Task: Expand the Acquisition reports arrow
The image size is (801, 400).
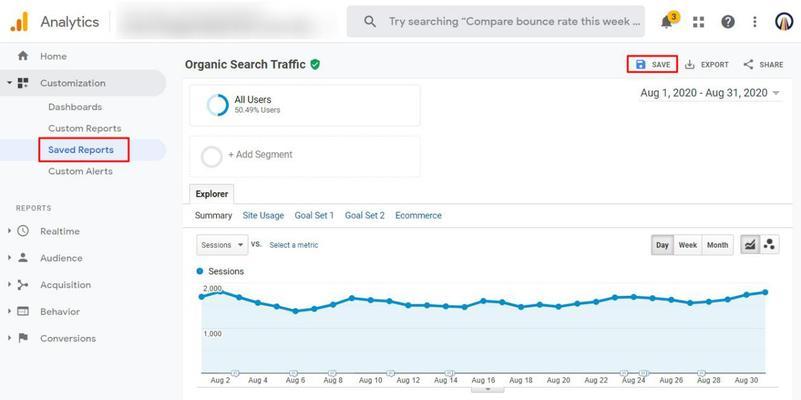Action: 9,285
